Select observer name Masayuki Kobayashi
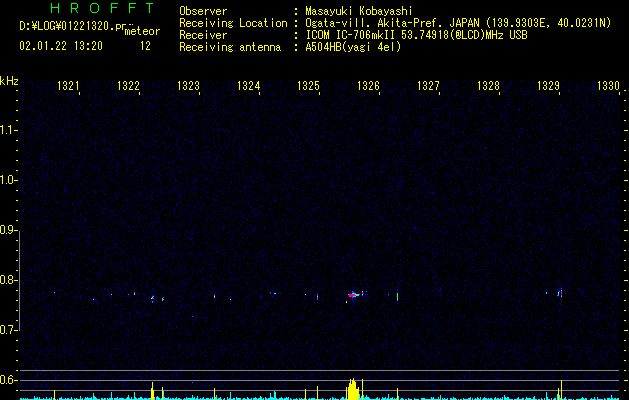Screen dimensions: 629x400 [x=359, y=11]
